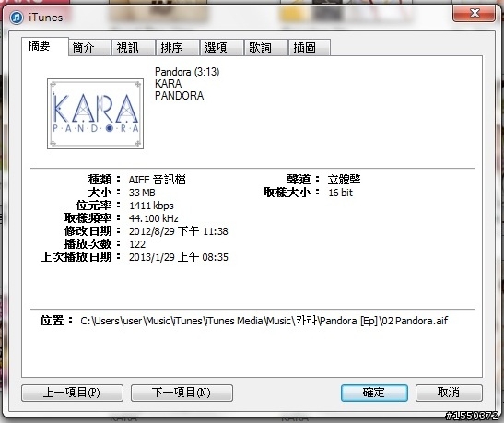Click last played 2013/1/29 上午 08:35
Viewport: 504px width, 423px height.
click(x=179, y=257)
